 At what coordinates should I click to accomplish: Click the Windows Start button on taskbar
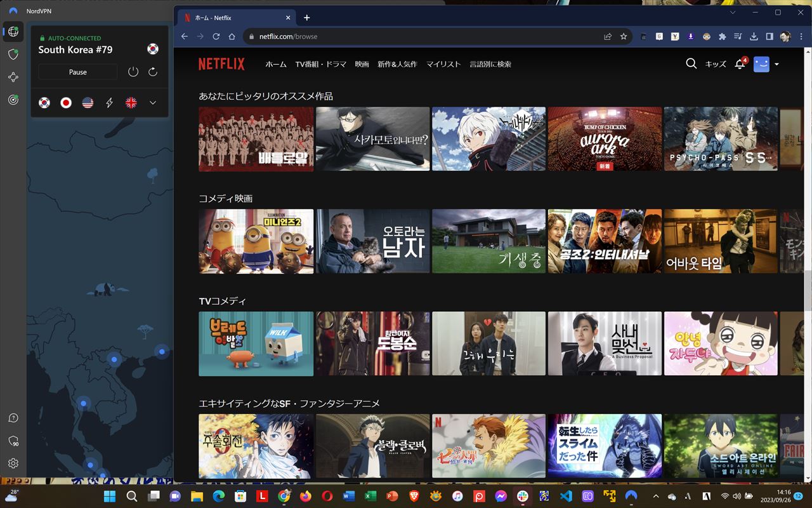(x=110, y=496)
